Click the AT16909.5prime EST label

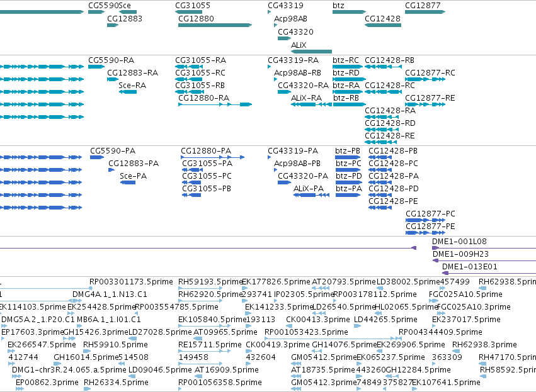(x=226, y=370)
